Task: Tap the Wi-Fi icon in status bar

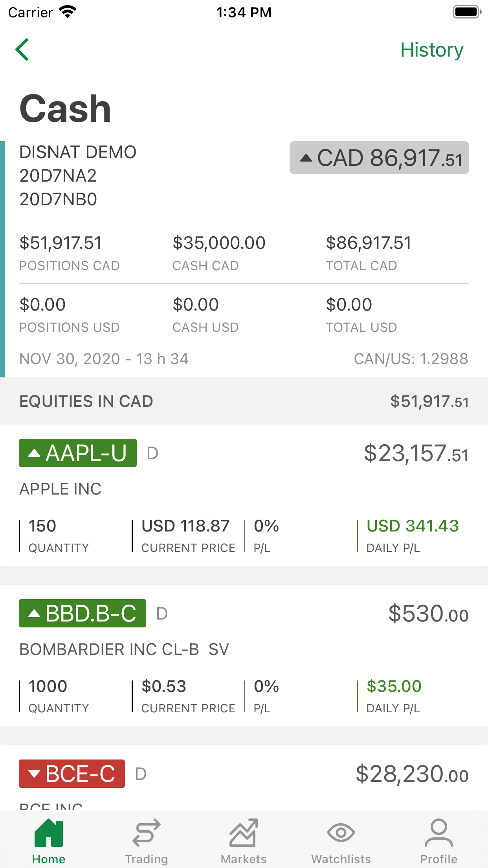Action: [68, 12]
